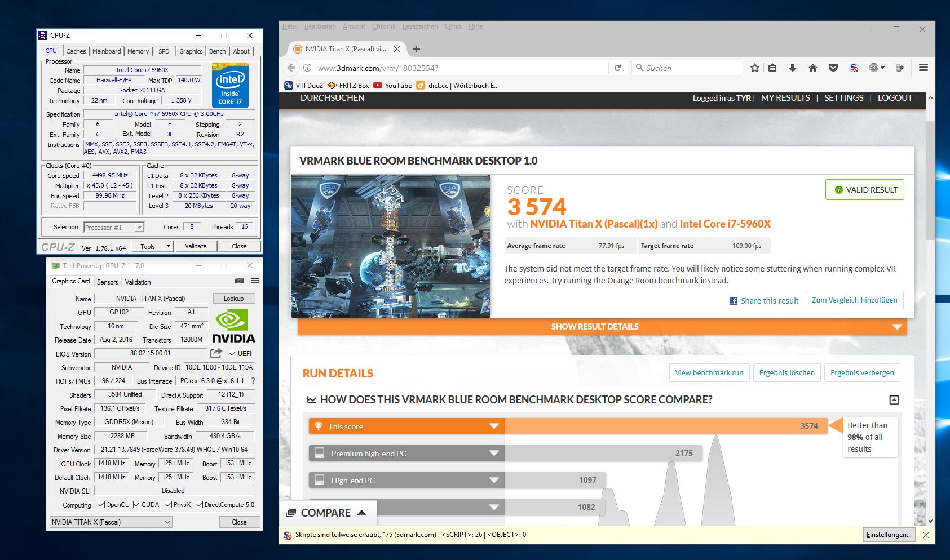The image size is (950, 560).
Task: Click the Facebook icon beside Share this result
Action: [x=734, y=301]
